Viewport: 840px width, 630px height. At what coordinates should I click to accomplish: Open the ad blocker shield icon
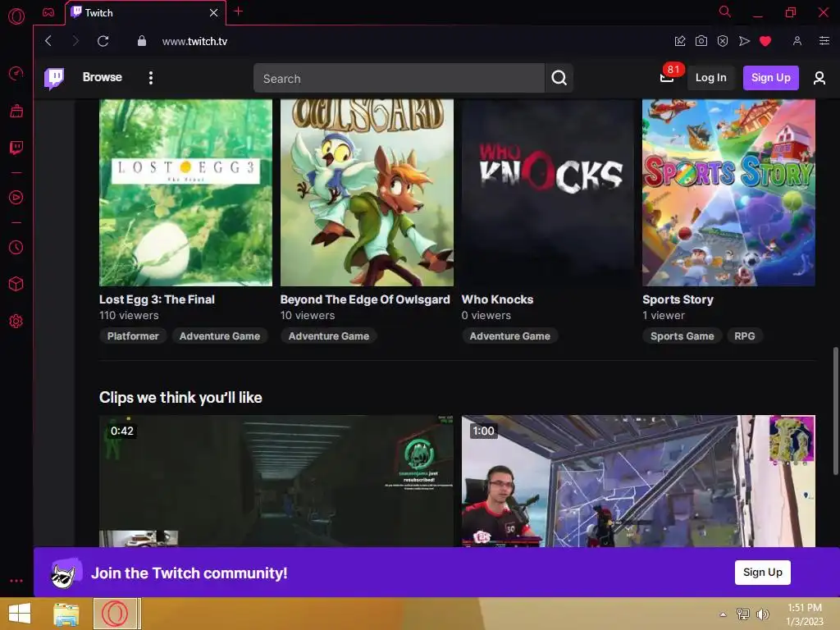tap(723, 41)
